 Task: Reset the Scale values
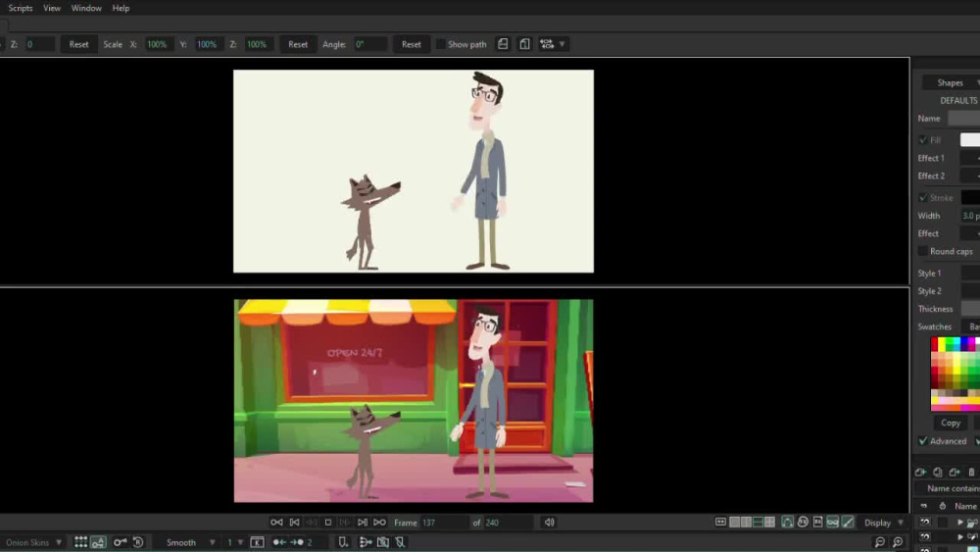tap(298, 44)
